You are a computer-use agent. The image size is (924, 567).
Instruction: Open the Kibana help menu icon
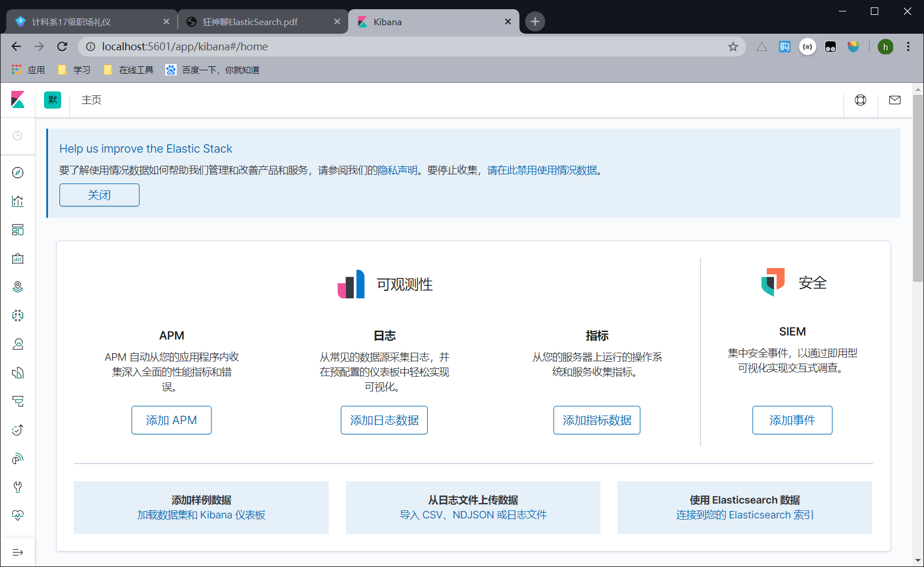tap(861, 100)
